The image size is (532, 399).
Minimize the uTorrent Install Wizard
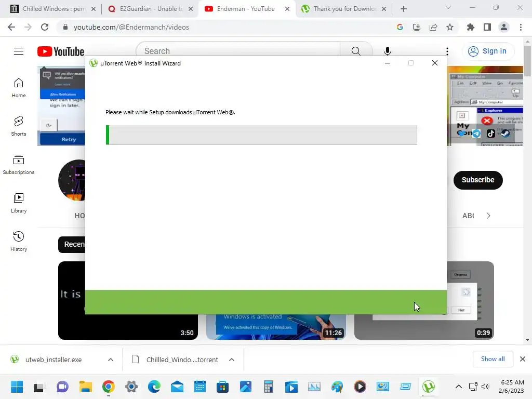pos(388,63)
